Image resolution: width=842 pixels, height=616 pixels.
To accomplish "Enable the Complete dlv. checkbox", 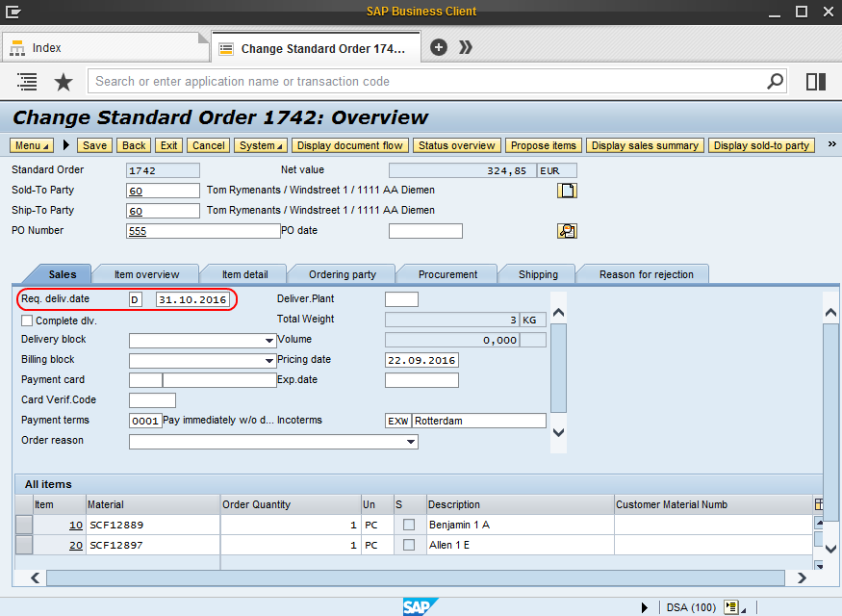I will point(26,320).
